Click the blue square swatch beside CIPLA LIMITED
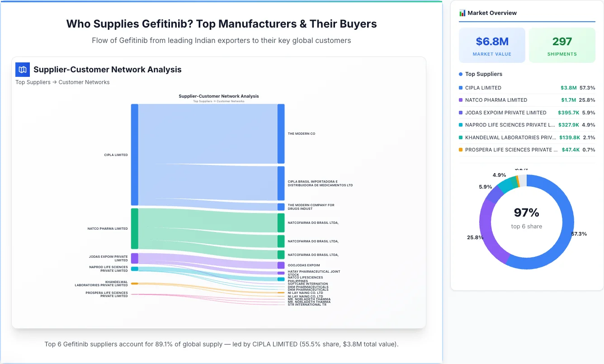The width and height of the screenshot is (604, 364). 461,87
